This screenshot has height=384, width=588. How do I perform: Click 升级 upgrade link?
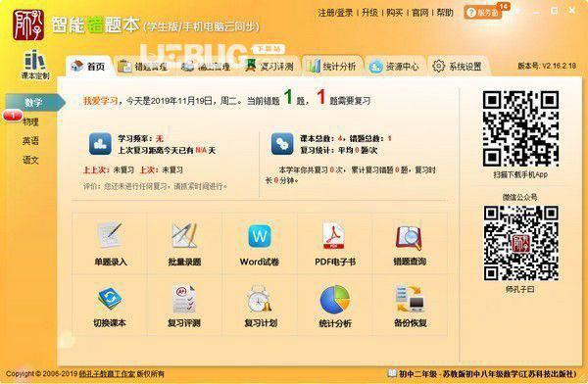click(369, 13)
